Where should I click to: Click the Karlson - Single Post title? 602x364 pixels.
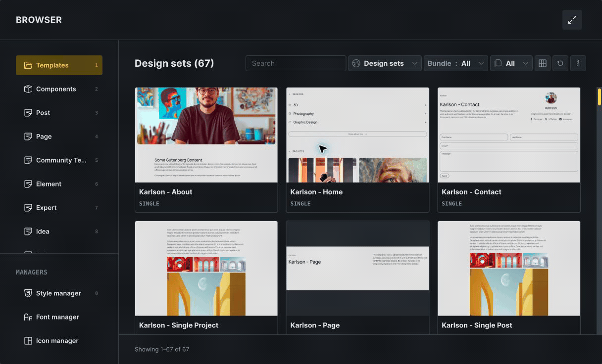pos(477,325)
